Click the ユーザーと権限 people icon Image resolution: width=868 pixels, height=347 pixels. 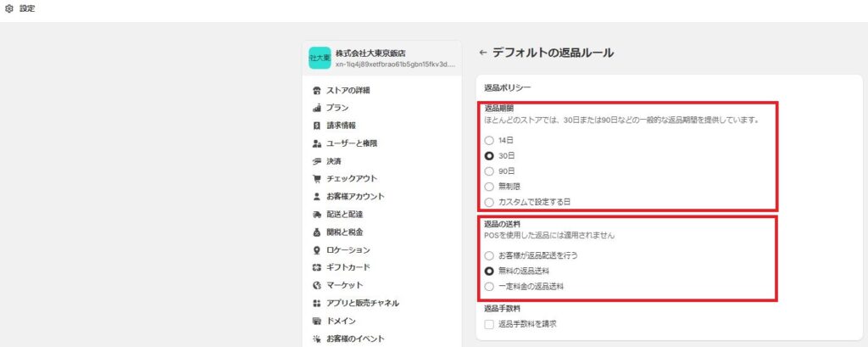317,143
